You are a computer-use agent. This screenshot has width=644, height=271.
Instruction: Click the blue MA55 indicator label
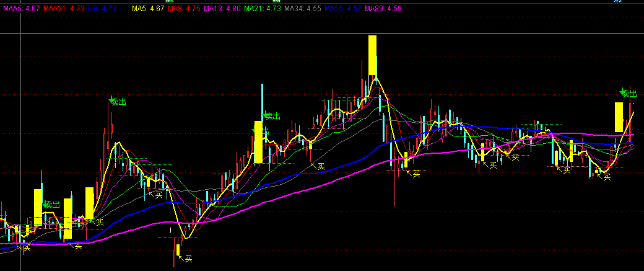[x=342, y=9]
